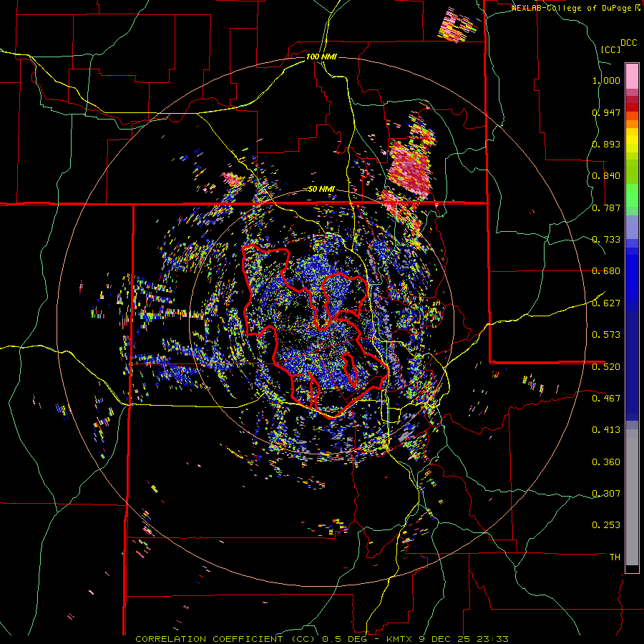644x644 pixels.
Task: Click the 100 NMI range ring label
Action: pos(321,57)
